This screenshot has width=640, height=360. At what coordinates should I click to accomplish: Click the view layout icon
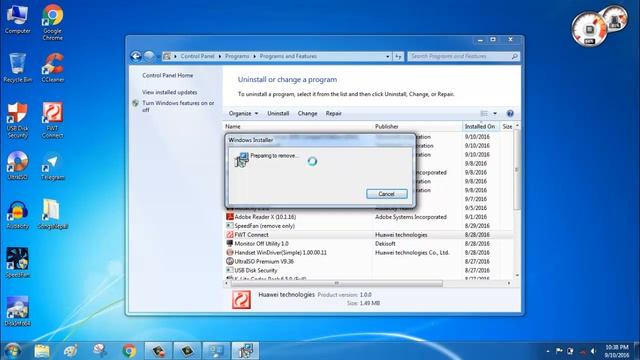pyautogui.click(x=484, y=113)
